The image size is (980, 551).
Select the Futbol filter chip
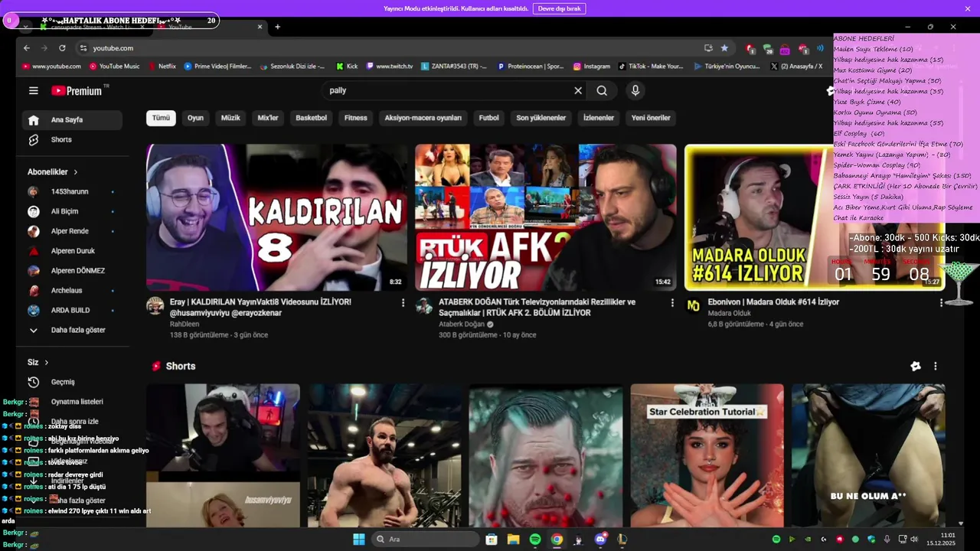click(488, 118)
